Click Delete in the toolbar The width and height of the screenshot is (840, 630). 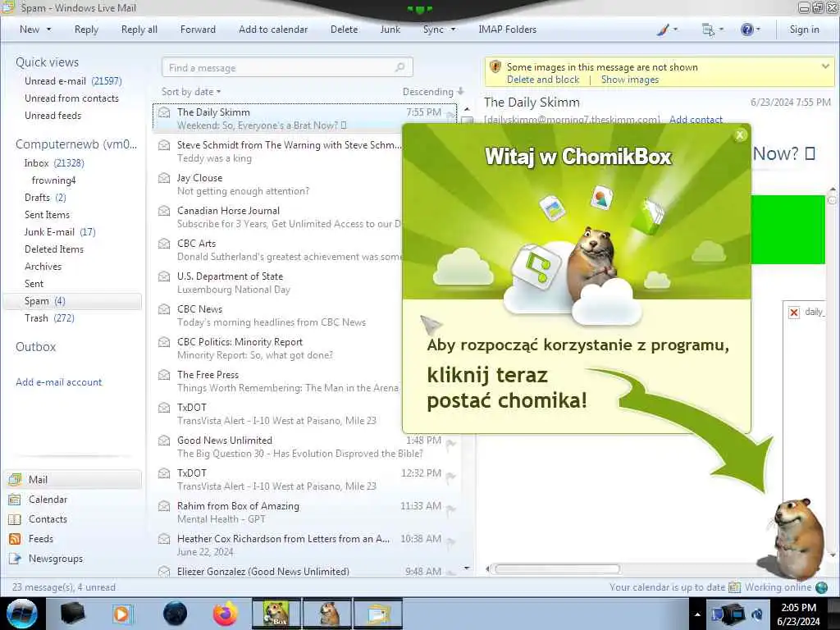pyautogui.click(x=344, y=30)
